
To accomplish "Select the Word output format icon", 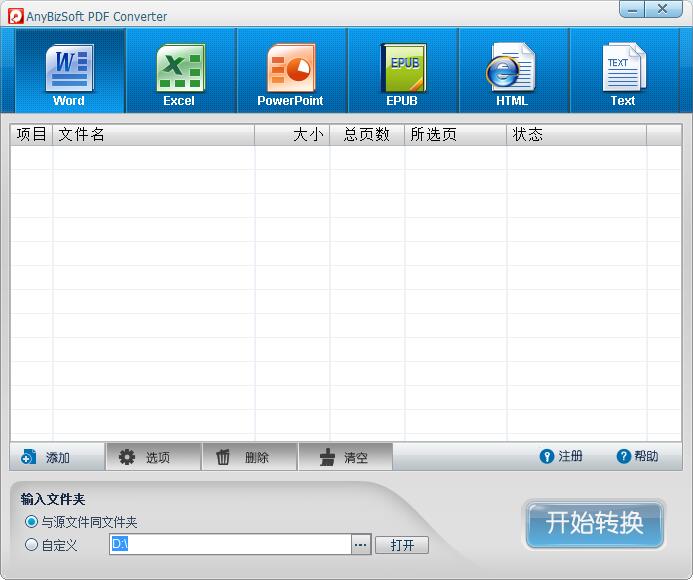I will click(69, 71).
